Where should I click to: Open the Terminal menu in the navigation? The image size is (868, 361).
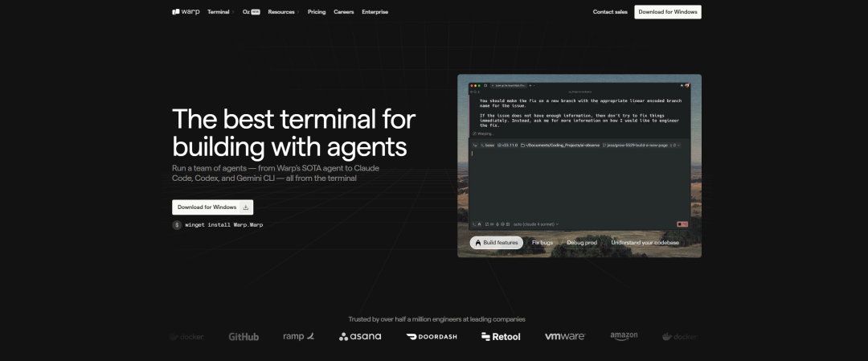pyautogui.click(x=220, y=11)
